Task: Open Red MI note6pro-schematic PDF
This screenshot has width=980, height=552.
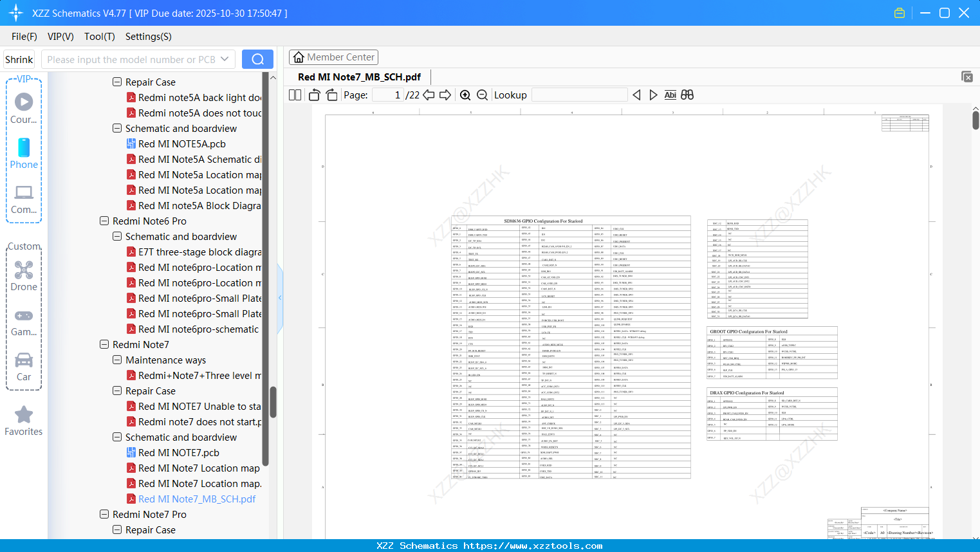Action: [192, 329]
